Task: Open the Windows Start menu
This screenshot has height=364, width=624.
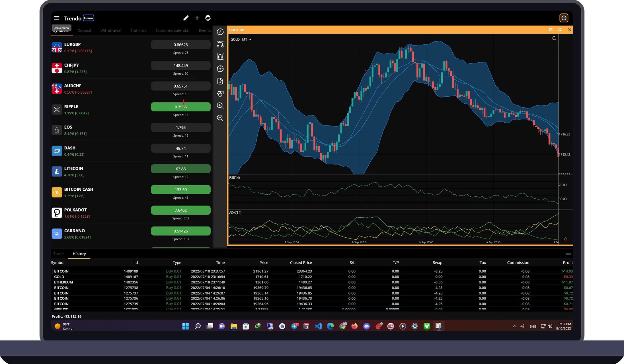Action: pyautogui.click(x=185, y=326)
